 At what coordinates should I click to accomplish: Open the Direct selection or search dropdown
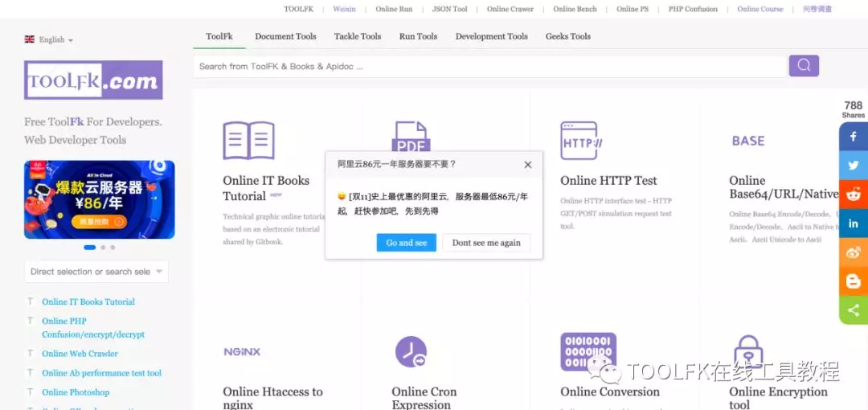pos(96,272)
